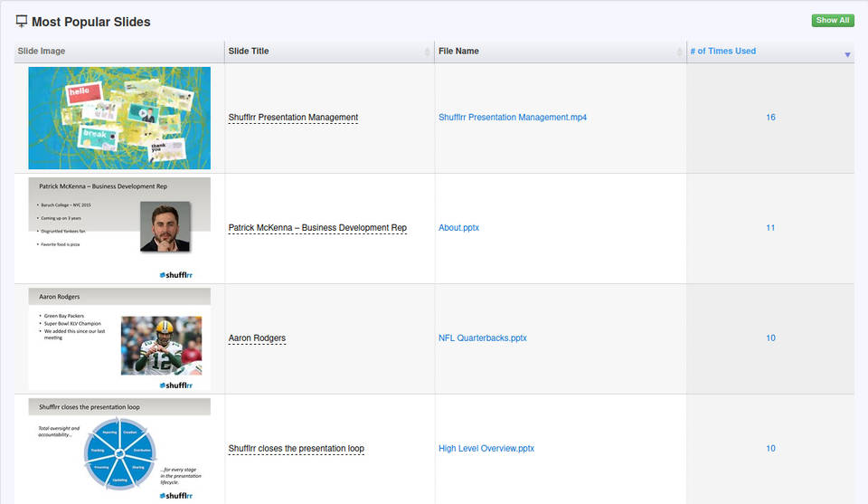Click the File Name column sort arrows
This screenshot has width=868, height=504.
(679, 52)
